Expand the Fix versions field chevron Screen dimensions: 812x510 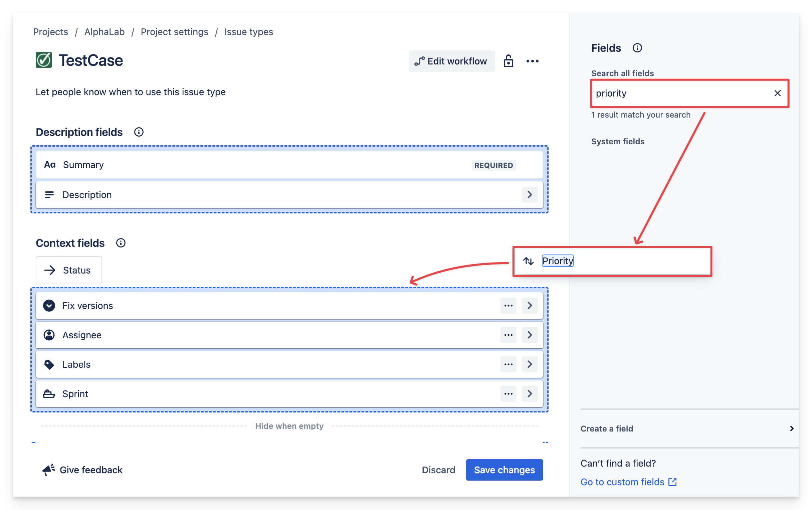pyautogui.click(x=530, y=306)
